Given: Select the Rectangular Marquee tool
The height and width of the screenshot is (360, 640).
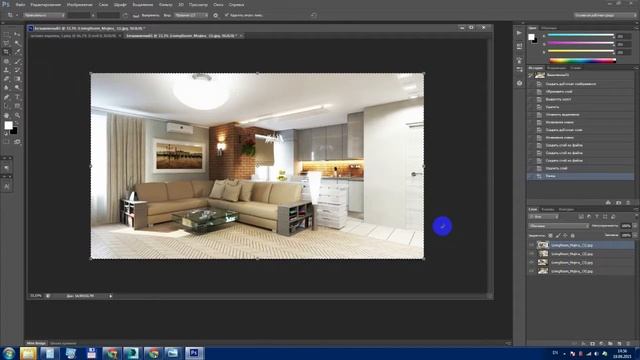Looking at the screenshot, I should [6, 34].
